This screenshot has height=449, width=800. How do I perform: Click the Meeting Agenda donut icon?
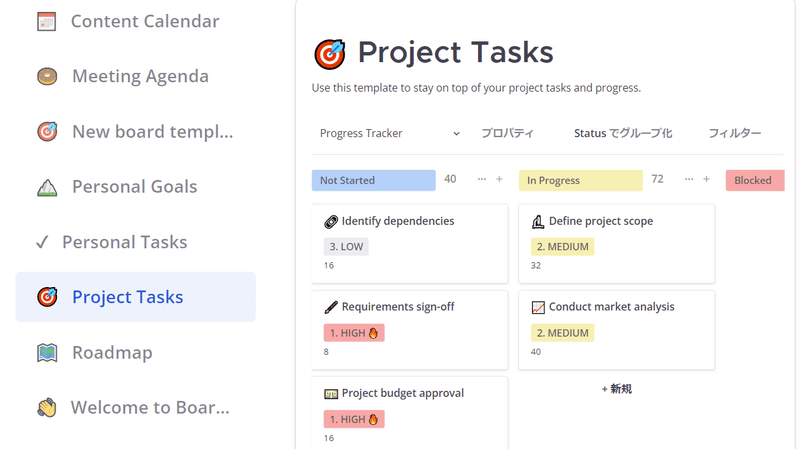point(47,77)
